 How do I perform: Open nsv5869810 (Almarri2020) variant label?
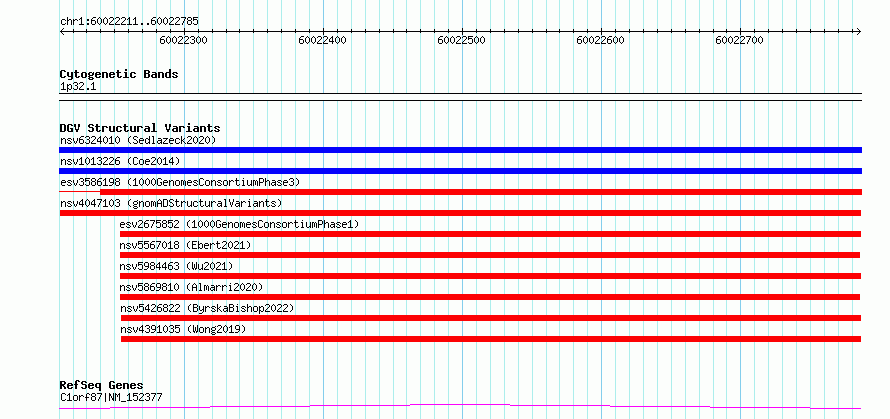click(191, 287)
